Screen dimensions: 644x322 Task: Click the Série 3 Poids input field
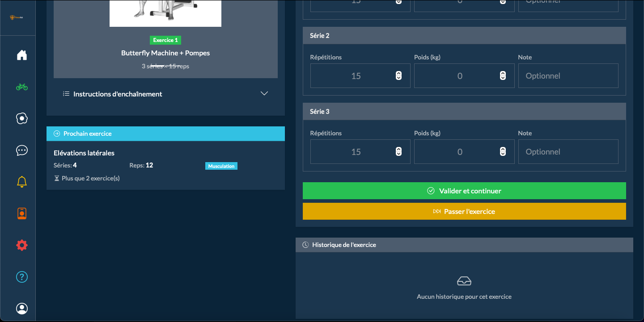456,152
